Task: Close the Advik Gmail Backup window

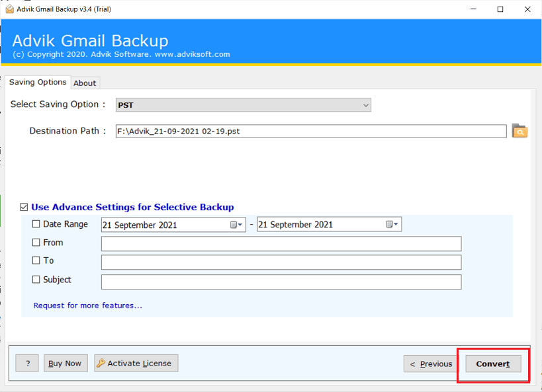Action: (527, 9)
